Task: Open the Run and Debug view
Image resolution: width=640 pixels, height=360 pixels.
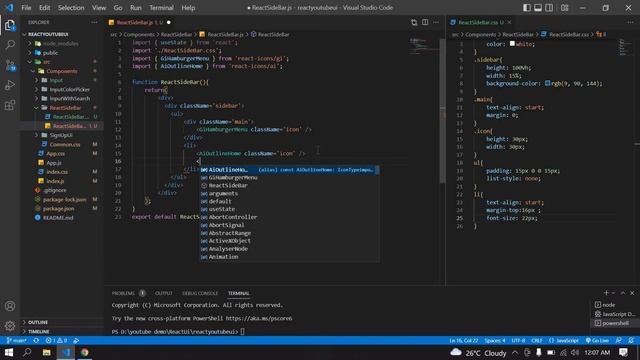Action: (x=10, y=85)
